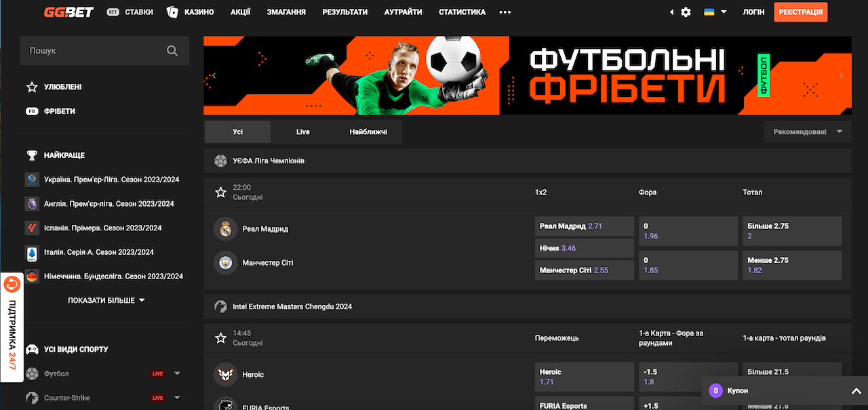
Task: Click the UEFA Champions League ball icon
Action: [220, 161]
